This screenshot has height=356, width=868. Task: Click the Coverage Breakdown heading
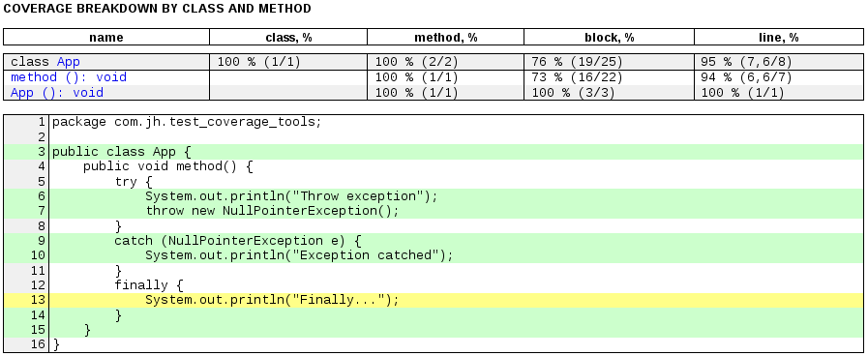click(157, 9)
